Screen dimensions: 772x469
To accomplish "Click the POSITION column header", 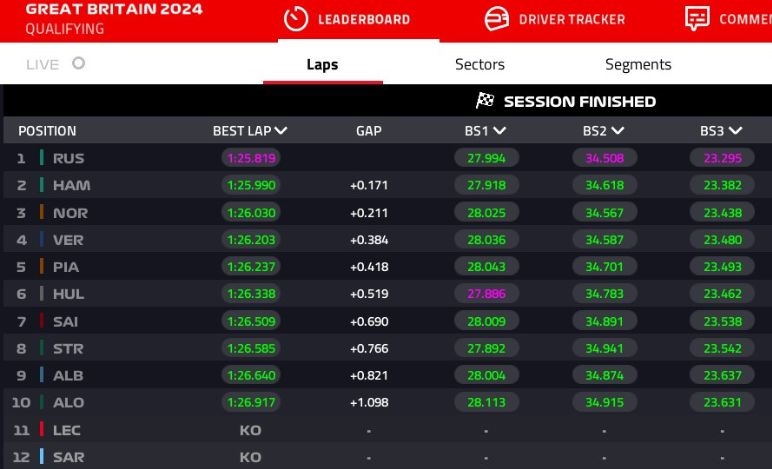I will pos(47,131).
